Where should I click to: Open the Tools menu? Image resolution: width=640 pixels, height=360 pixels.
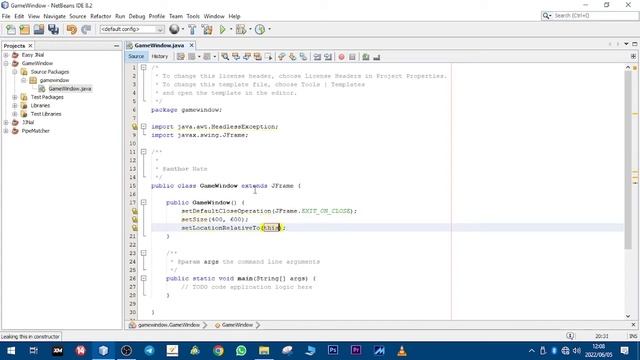coord(193,16)
